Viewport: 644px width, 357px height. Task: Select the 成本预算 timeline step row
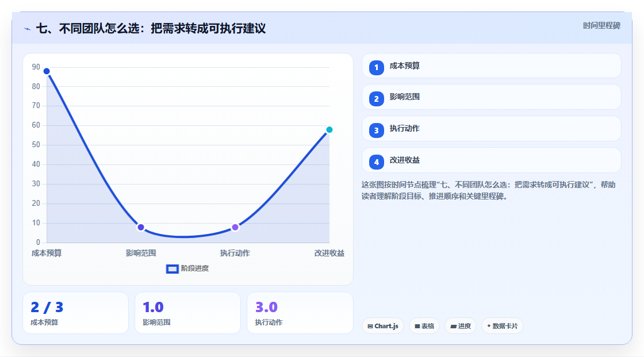491,66
